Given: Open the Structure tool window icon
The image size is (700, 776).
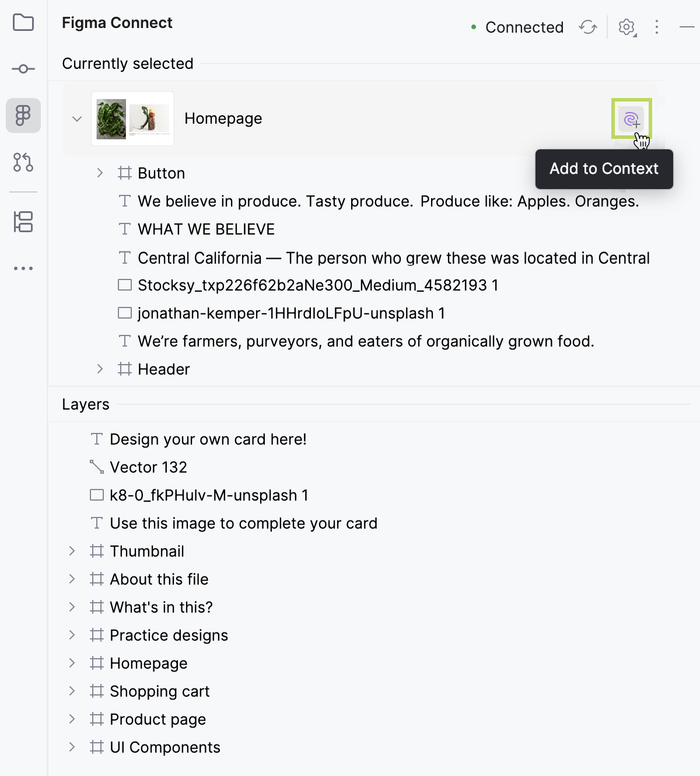Looking at the screenshot, I should coord(23,222).
